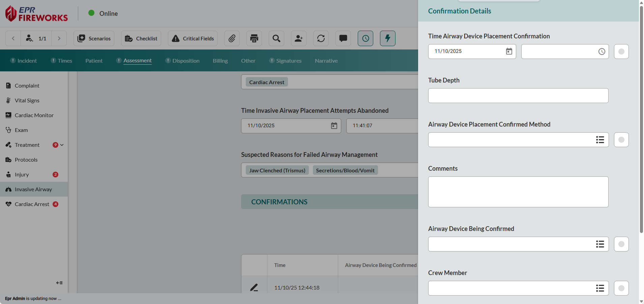Open the Narrative tab
The height and width of the screenshot is (304, 644).
(326, 61)
